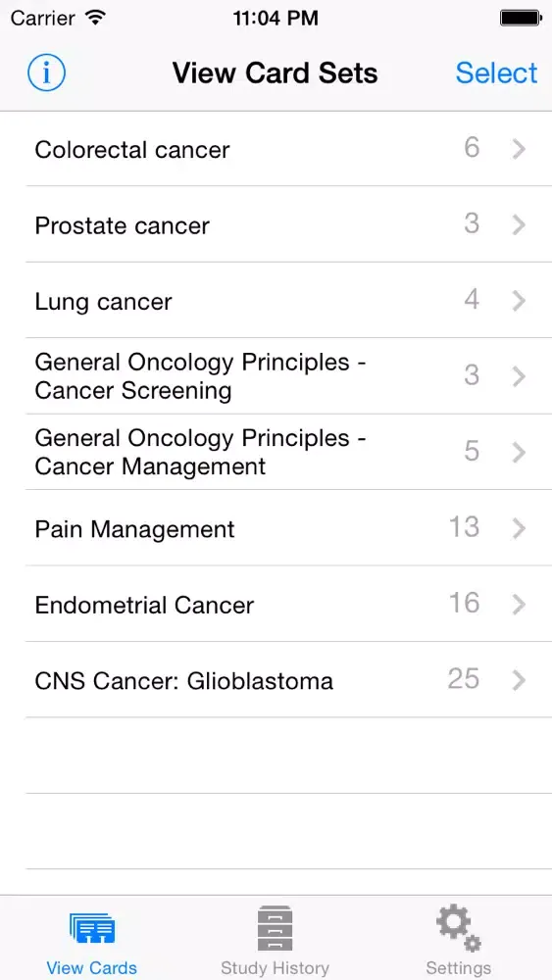The image size is (552, 980).
Task: Expand Lung cancer chevron arrow
Action: (519, 301)
